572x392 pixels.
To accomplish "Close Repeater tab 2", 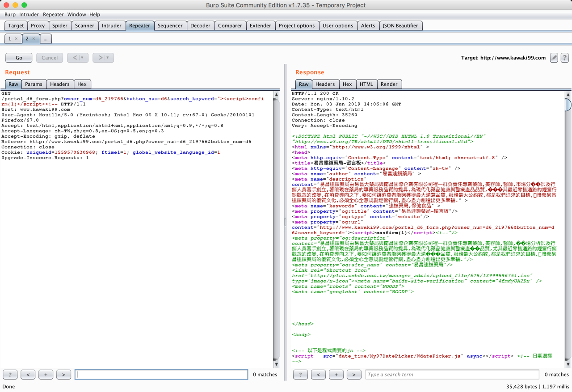I will point(34,39).
